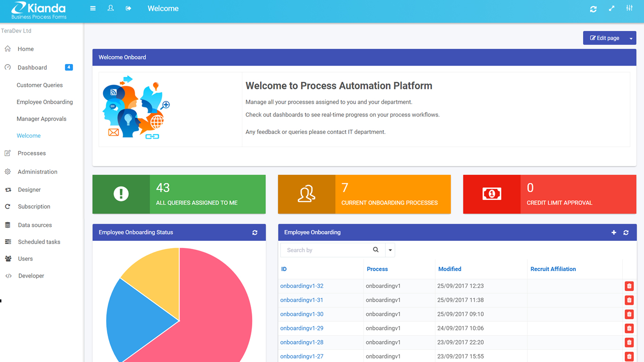Open the onboardingv1-29 link
644x362 pixels.
click(x=302, y=329)
